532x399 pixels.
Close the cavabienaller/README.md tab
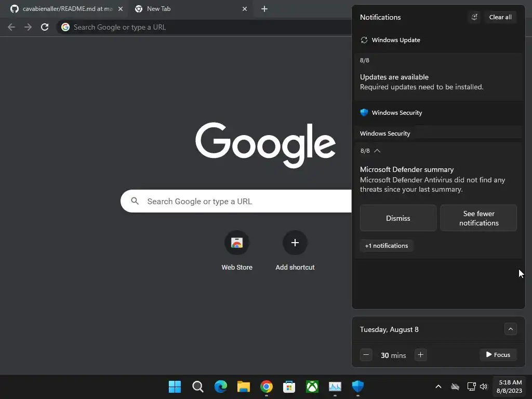pyautogui.click(x=121, y=9)
